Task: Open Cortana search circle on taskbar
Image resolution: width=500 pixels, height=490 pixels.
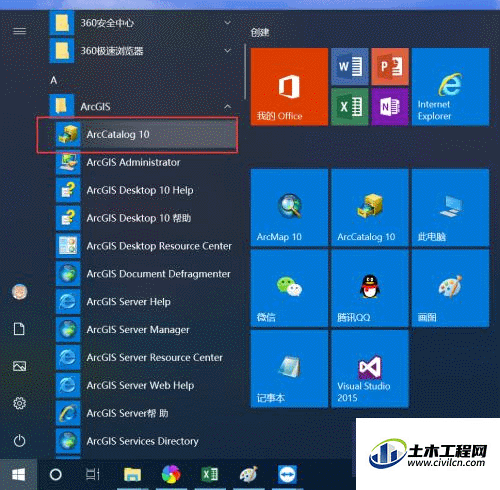Action: pos(55,475)
